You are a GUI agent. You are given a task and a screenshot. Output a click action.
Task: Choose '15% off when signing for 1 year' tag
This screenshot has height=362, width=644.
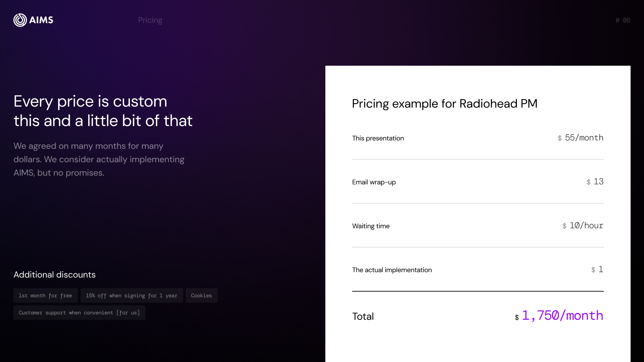coord(132,295)
